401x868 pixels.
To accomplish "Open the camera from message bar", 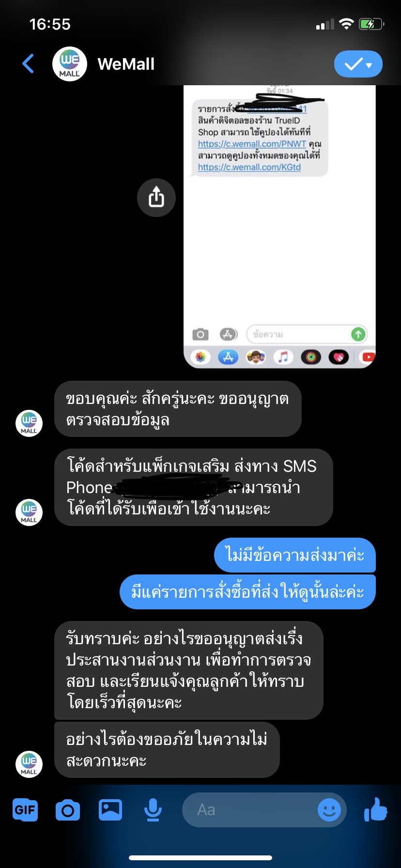I will pos(68,810).
